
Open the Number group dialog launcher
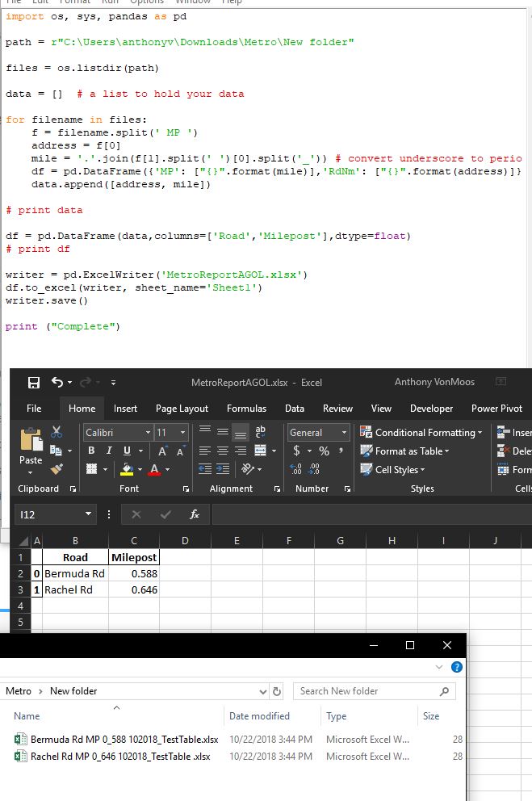347,489
